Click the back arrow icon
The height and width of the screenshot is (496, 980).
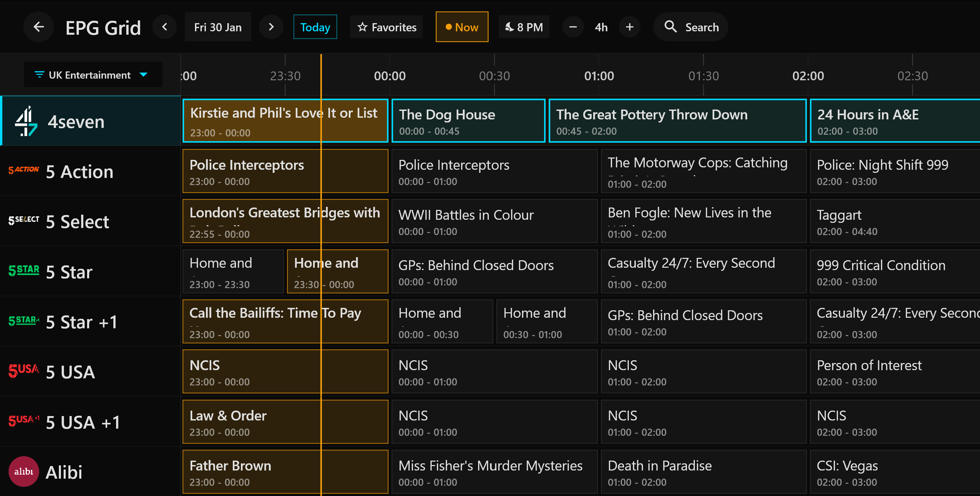point(38,27)
